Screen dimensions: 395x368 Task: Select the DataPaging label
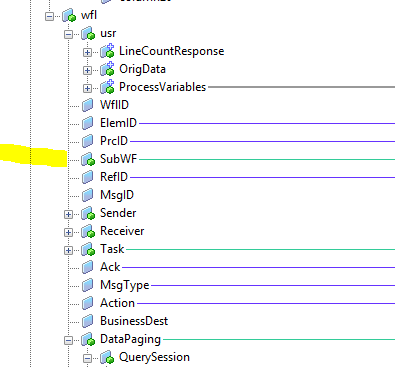click(x=130, y=340)
